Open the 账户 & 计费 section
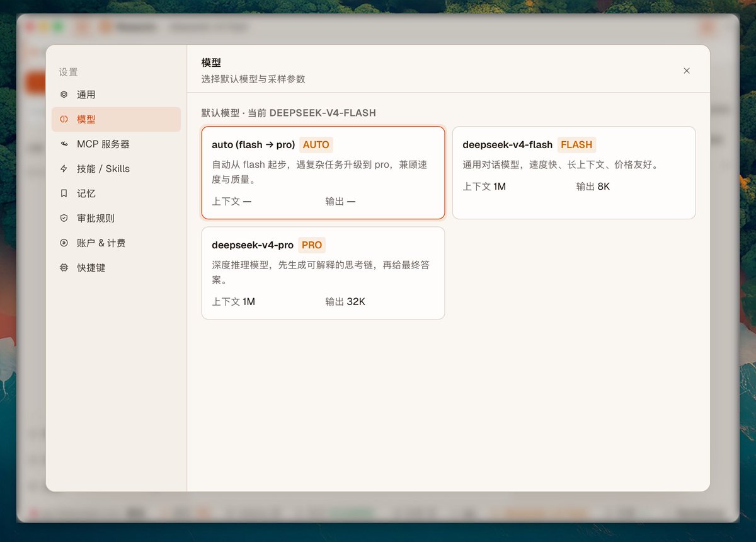Screen dimensions: 756x542 [x=116, y=243]
